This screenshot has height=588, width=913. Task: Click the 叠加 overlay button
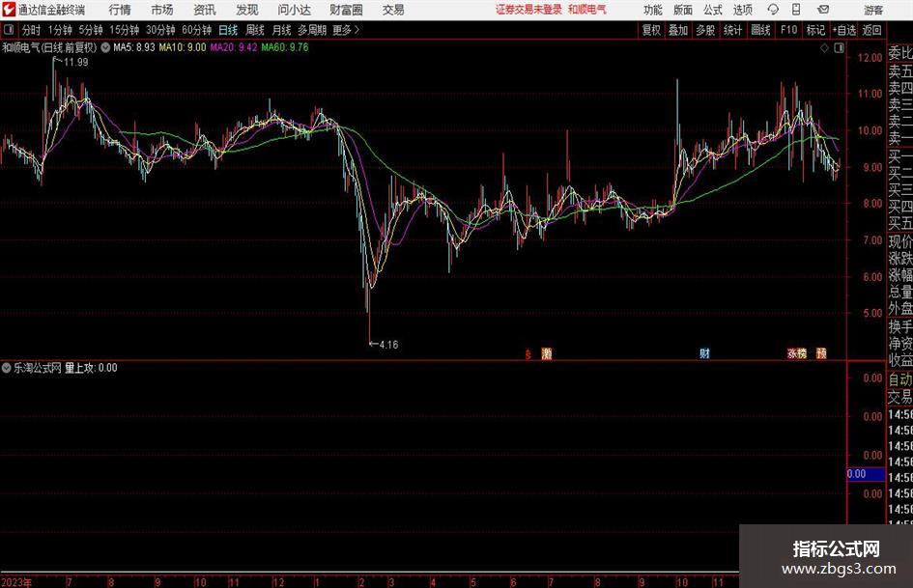tap(678, 30)
